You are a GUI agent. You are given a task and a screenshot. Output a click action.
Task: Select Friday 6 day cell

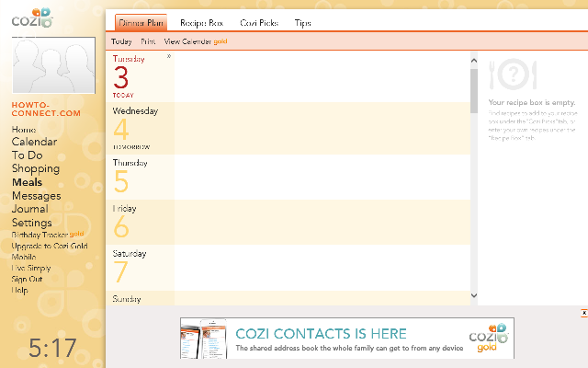[x=140, y=223]
